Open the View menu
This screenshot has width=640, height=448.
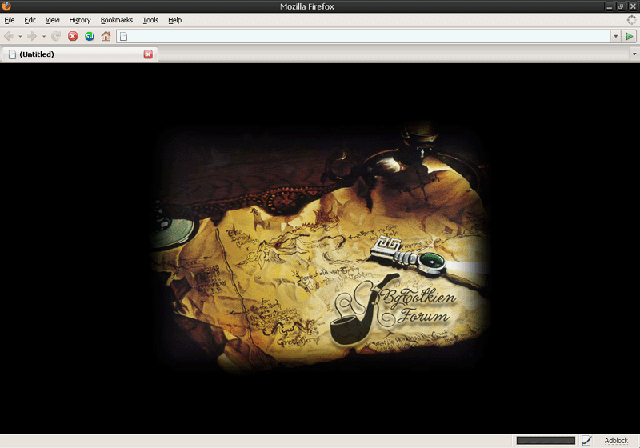(52, 20)
